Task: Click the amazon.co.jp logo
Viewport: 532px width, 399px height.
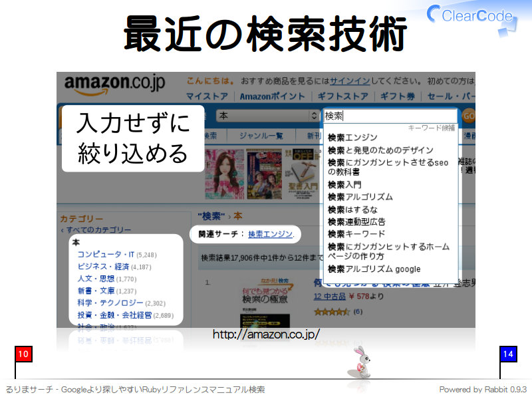Action: point(114,84)
